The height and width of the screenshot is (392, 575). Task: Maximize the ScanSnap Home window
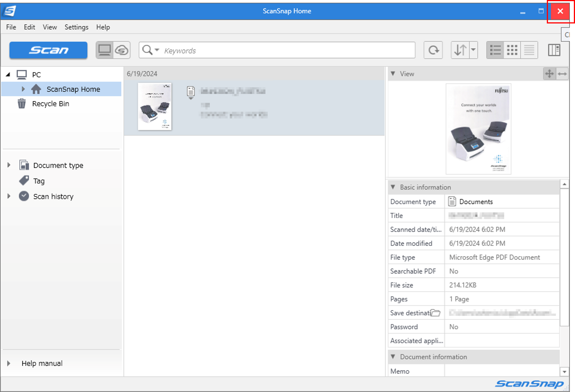coord(541,11)
